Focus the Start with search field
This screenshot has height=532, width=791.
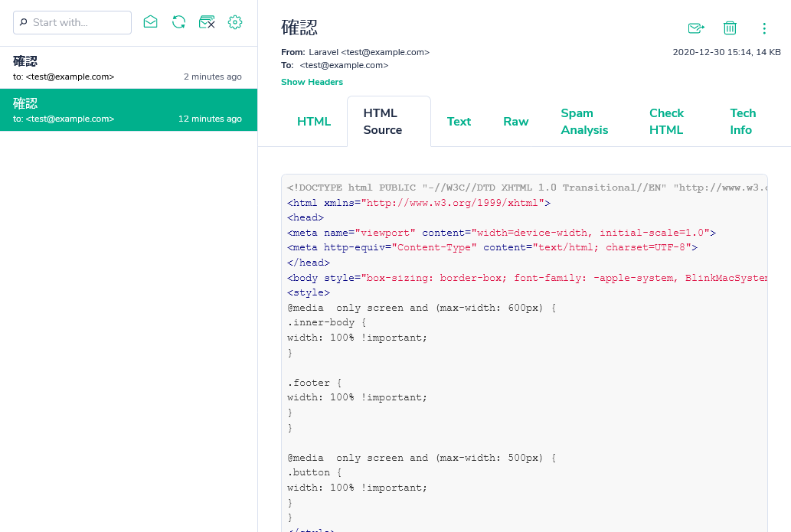point(72,22)
